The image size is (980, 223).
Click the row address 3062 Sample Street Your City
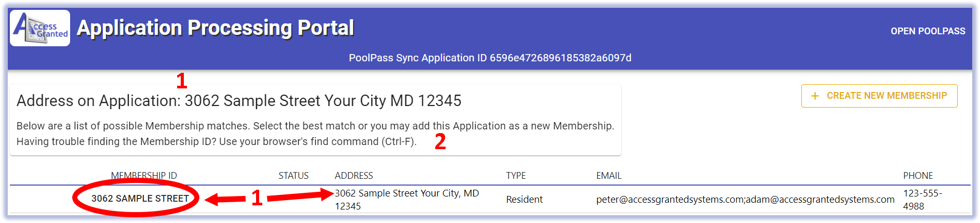(407, 200)
